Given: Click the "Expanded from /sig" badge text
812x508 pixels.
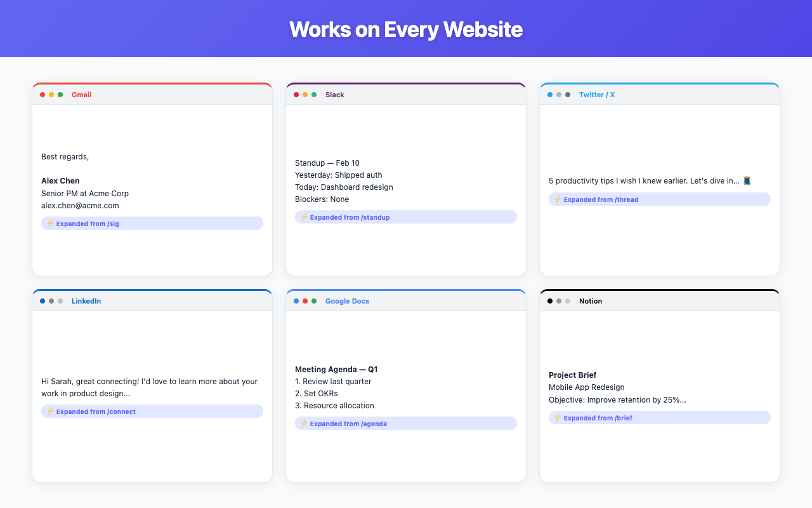Looking at the screenshot, I should click(88, 224).
